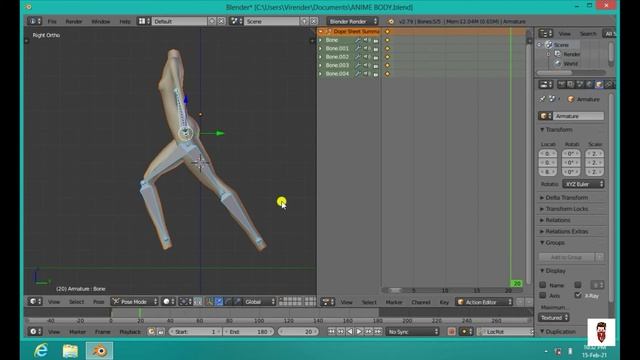Viewport: 640px width, 360px height.
Task: Lock the Bone.004 channel
Action: [376, 74]
